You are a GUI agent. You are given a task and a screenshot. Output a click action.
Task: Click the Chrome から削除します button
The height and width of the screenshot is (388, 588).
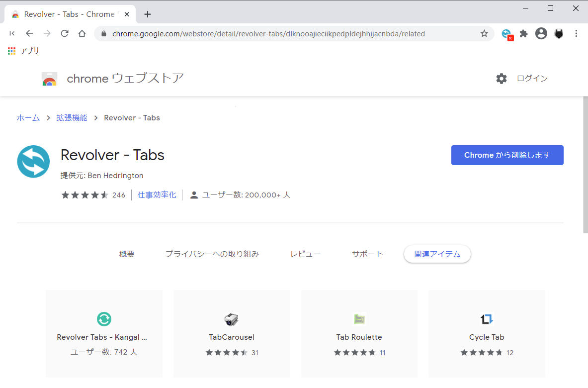pos(507,155)
